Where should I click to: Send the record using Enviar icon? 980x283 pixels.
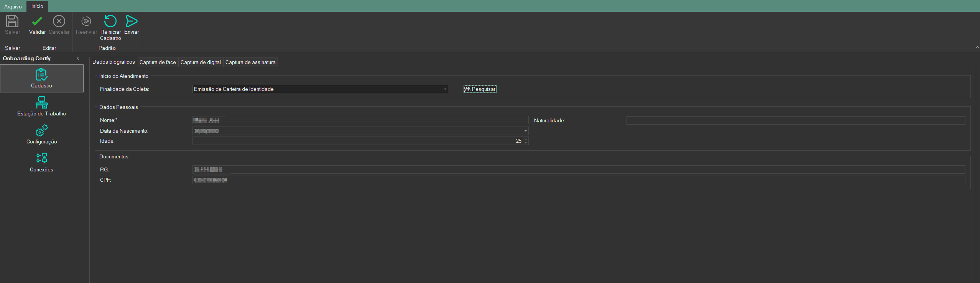click(x=132, y=21)
